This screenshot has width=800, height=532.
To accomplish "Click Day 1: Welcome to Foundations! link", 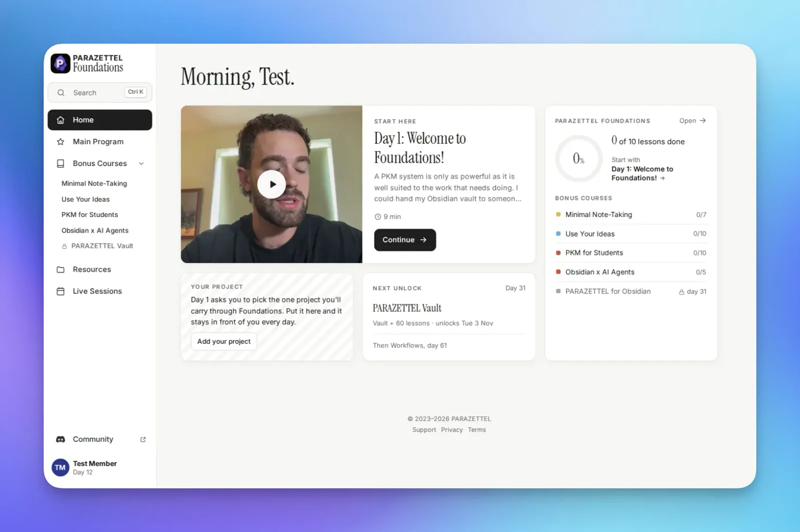I will coord(642,173).
